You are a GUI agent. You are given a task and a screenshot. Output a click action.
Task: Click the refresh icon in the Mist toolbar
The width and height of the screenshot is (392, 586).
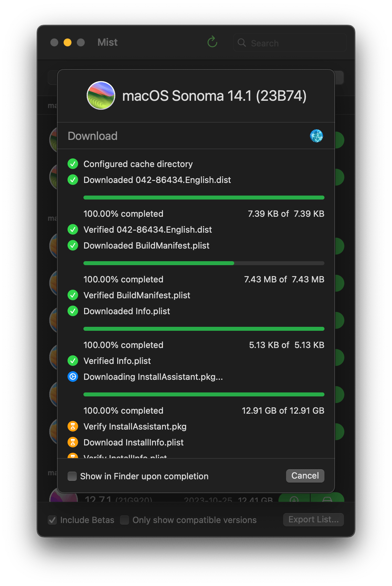[212, 42]
